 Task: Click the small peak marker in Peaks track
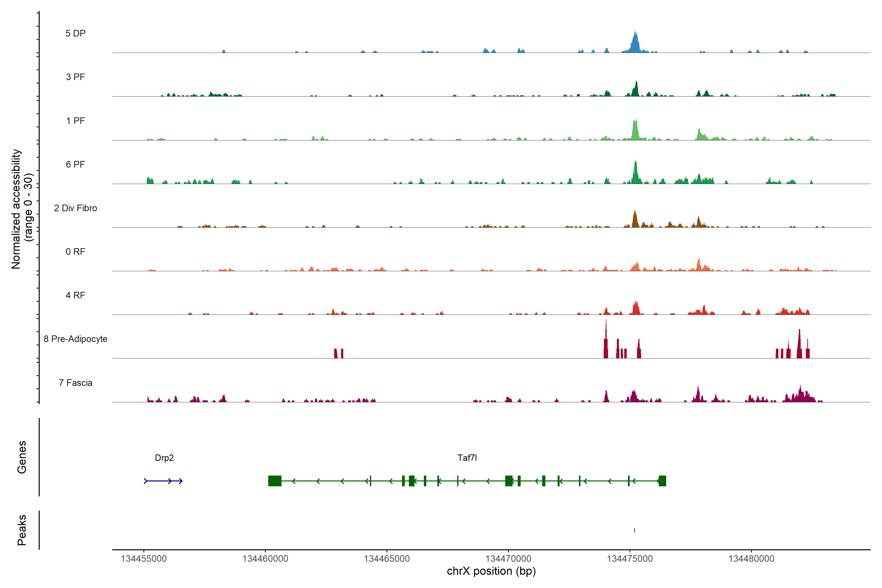coord(635,530)
